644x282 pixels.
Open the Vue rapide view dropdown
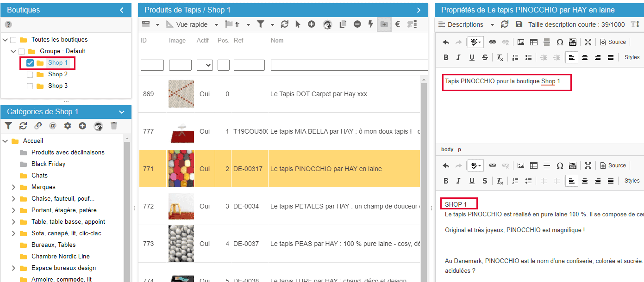[193, 25]
